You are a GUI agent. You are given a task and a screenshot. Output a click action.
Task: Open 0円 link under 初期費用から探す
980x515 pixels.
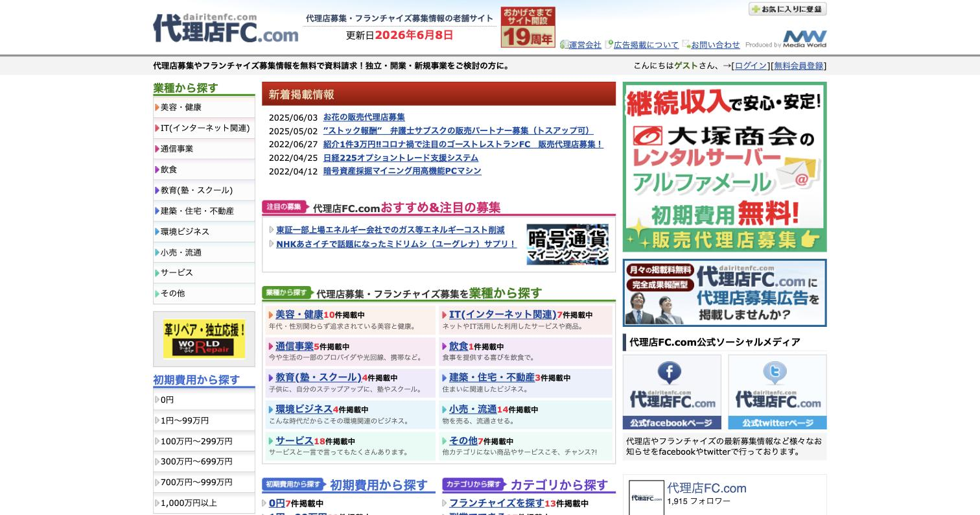(277, 503)
